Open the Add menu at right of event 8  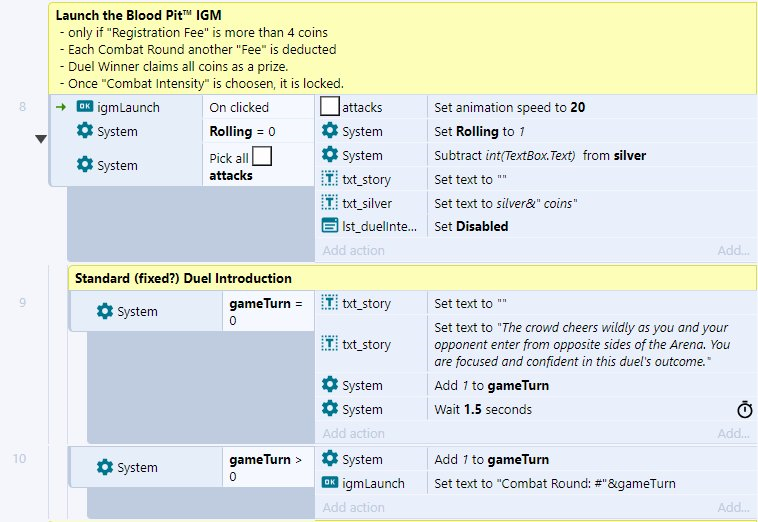(733, 250)
